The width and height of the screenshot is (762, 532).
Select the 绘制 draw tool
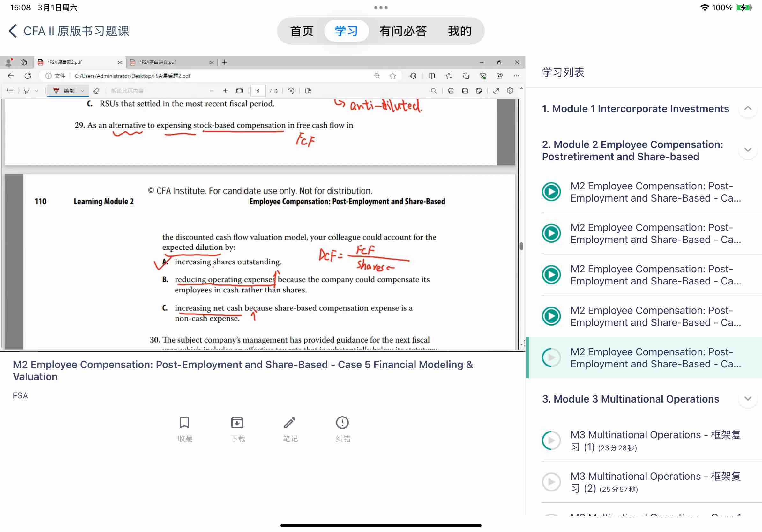point(64,91)
